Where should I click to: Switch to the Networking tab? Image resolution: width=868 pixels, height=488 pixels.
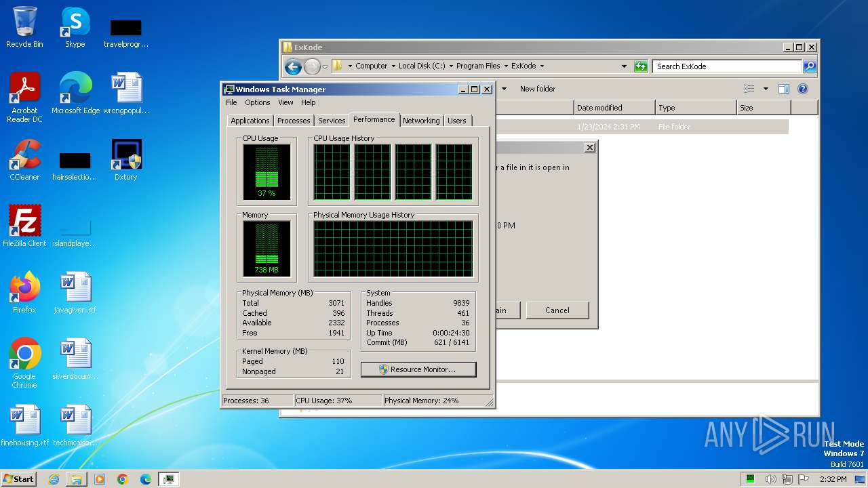[421, 121]
